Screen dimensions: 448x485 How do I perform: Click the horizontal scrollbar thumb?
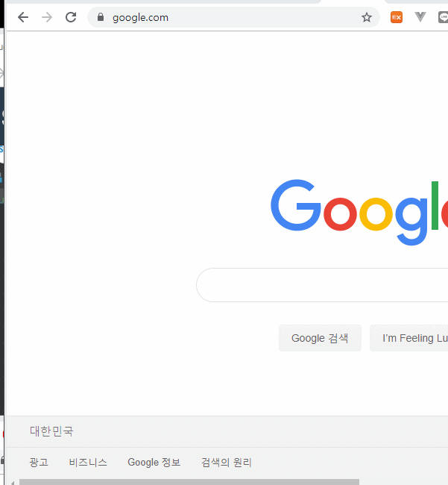click(189, 482)
